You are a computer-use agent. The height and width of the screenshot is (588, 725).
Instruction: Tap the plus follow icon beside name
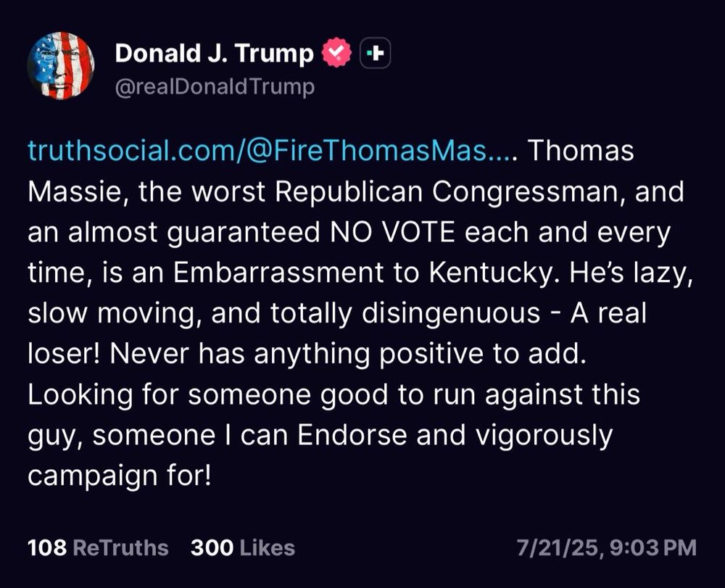[x=375, y=53]
